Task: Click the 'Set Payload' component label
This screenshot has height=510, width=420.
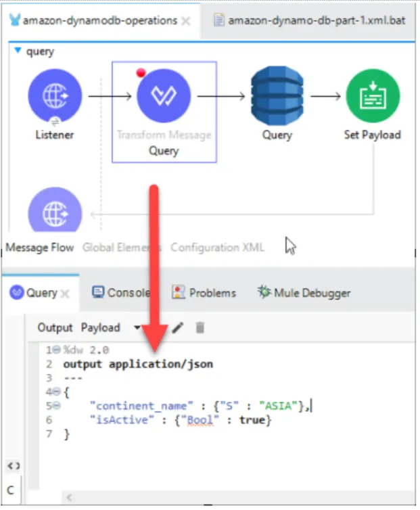Action: point(373,135)
